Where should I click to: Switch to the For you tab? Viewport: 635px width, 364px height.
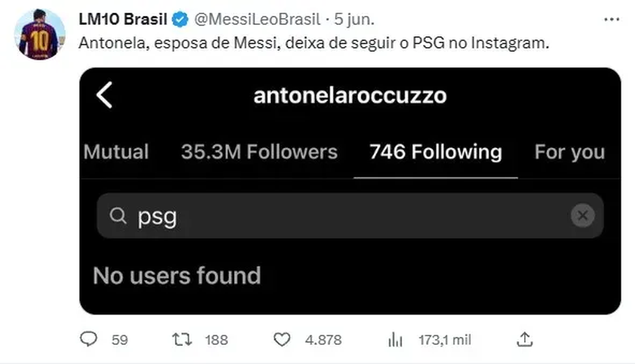[x=569, y=152]
